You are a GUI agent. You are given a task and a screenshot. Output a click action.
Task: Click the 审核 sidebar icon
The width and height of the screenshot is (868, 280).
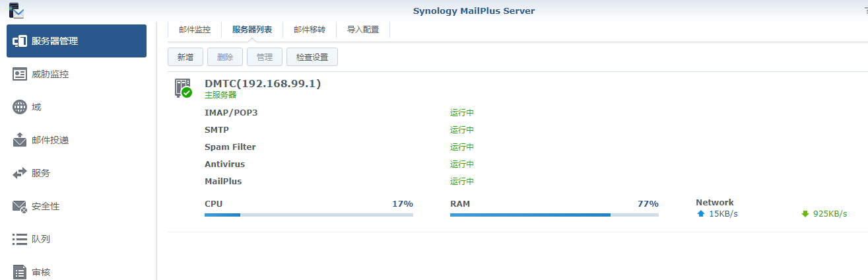pyautogui.click(x=20, y=271)
